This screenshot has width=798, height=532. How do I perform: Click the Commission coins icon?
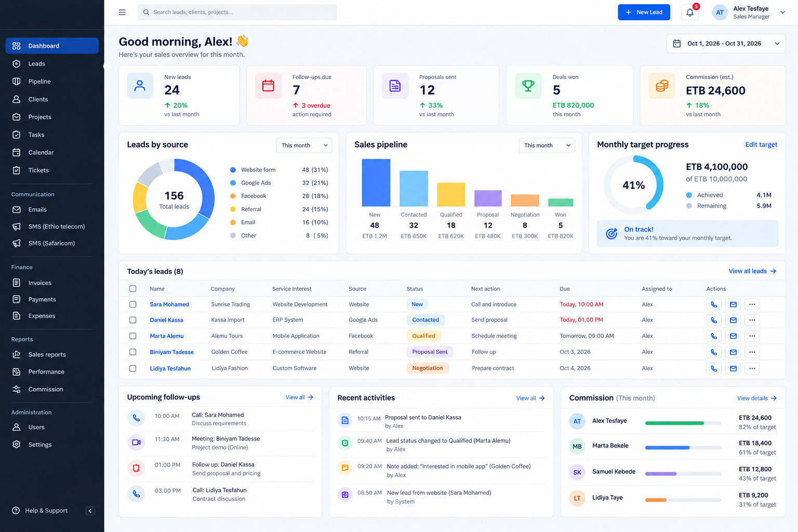661,86
